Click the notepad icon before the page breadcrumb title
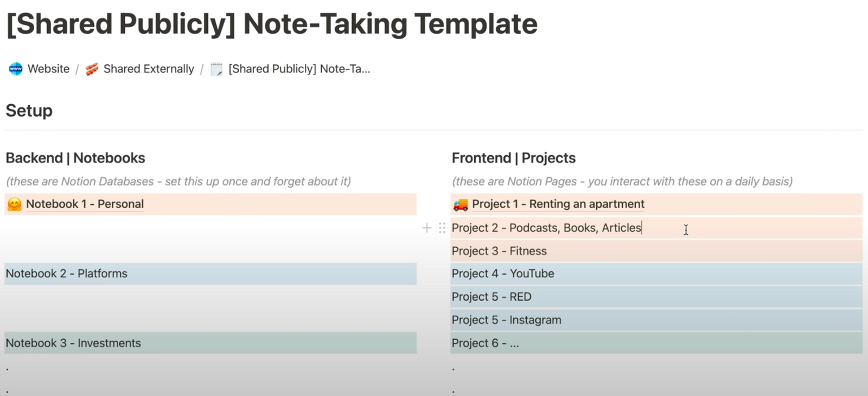The height and width of the screenshot is (396, 868). click(x=216, y=68)
